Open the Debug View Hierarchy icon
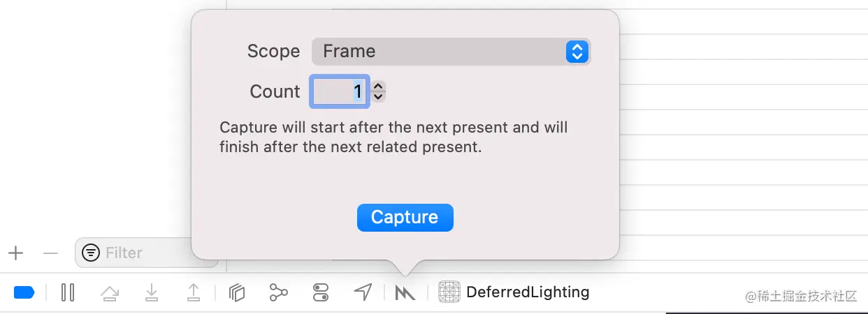 tap(237, 292)
